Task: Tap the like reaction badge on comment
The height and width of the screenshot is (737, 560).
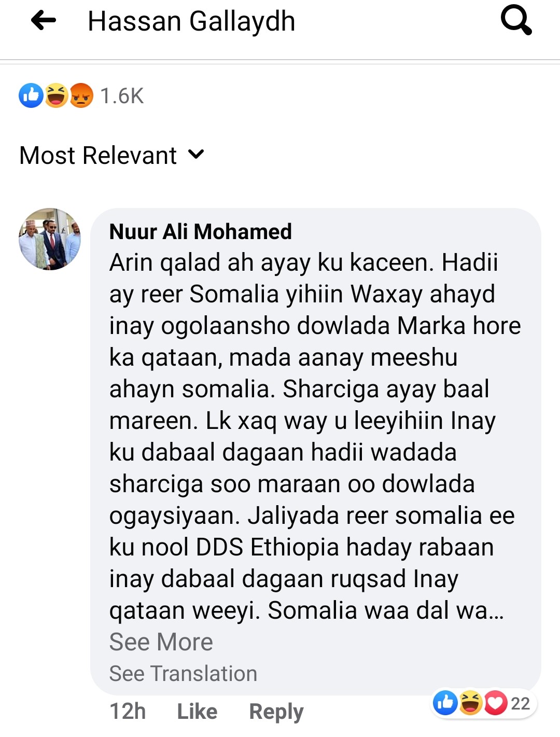Action: click(x=445, y=703)
